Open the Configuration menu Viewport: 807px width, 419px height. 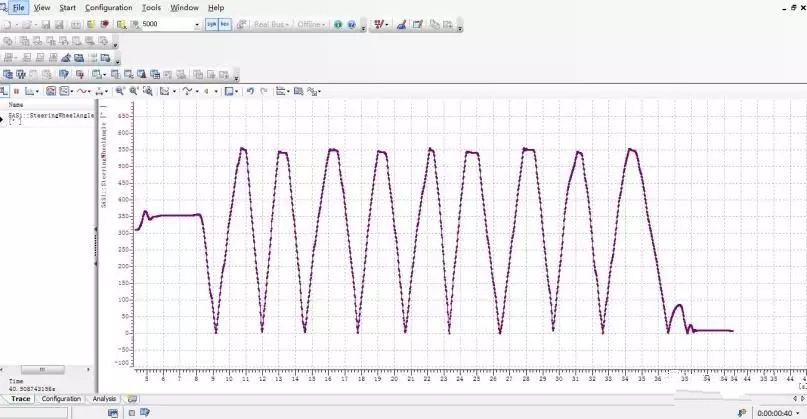pos(108,7)
